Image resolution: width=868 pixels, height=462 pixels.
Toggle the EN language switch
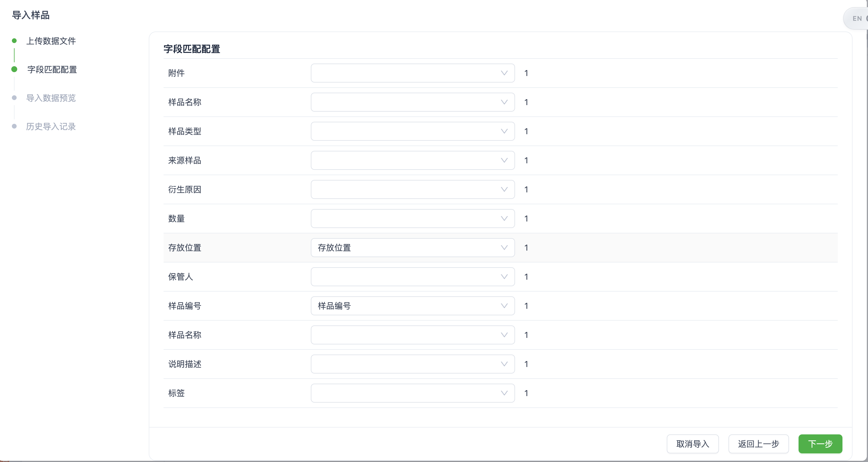858,18
